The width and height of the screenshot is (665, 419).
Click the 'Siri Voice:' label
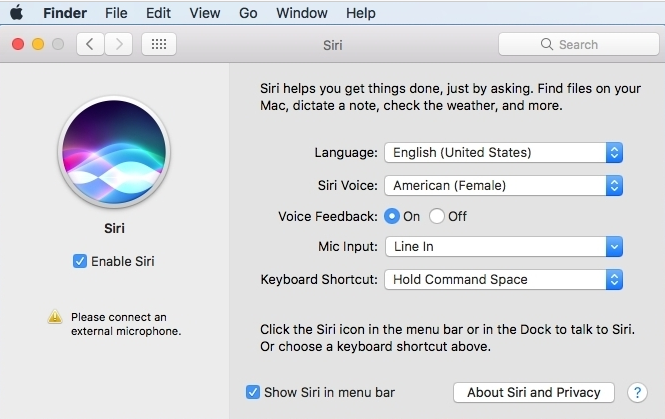coord(347,186)
